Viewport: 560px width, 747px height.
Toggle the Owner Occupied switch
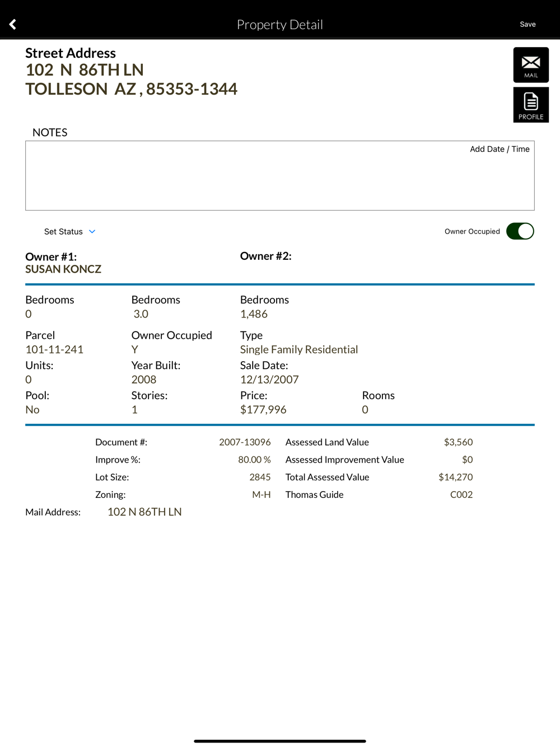[x=520, y=231]
